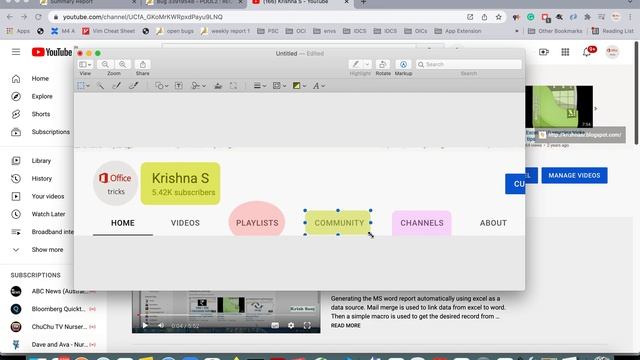This screenshot has height=360, width=640.
Task: Choose the Draw tool in markup toolbar
Action: click(133, 86)
